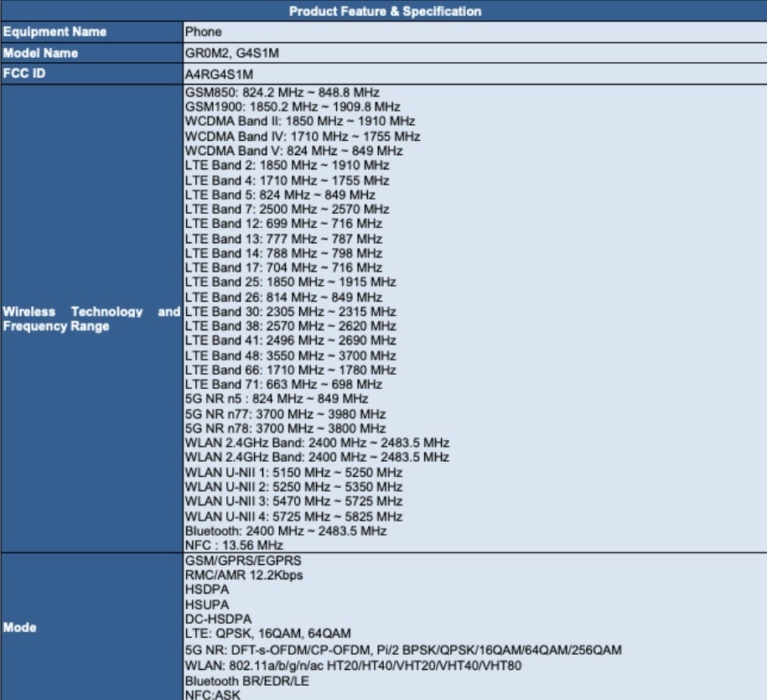Click the '5G NR n78: 3700 MHz' line
The height and width of the screenshot is (700, 767).
pyautogui.click(x=285, y=428)
